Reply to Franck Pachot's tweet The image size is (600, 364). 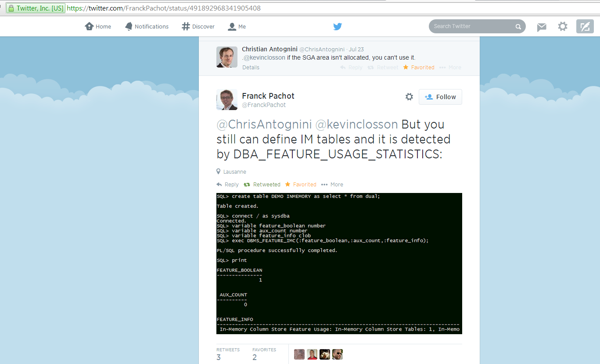(x=228, y=185)
